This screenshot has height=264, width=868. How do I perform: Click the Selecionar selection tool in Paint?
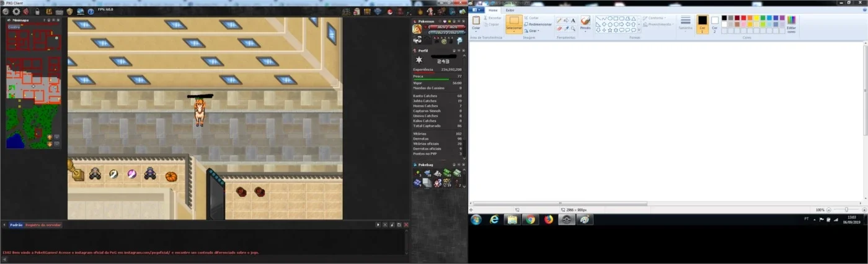point(514,24)
